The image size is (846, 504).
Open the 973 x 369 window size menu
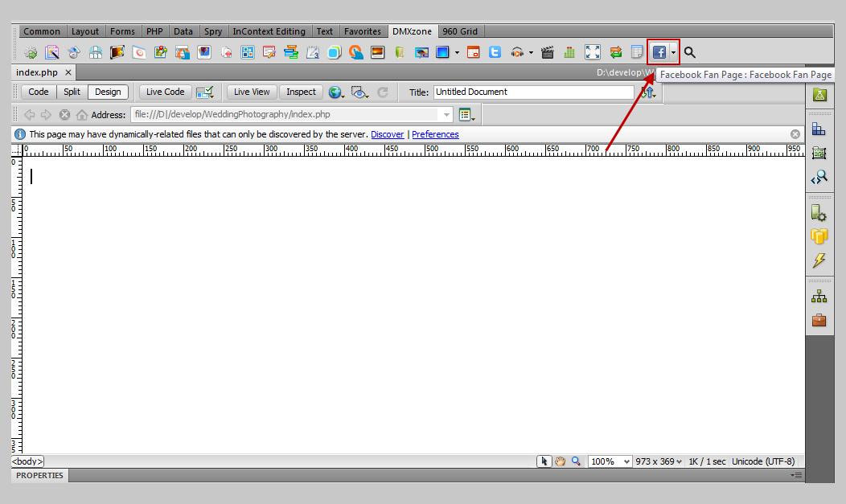[x=659, y=461]
